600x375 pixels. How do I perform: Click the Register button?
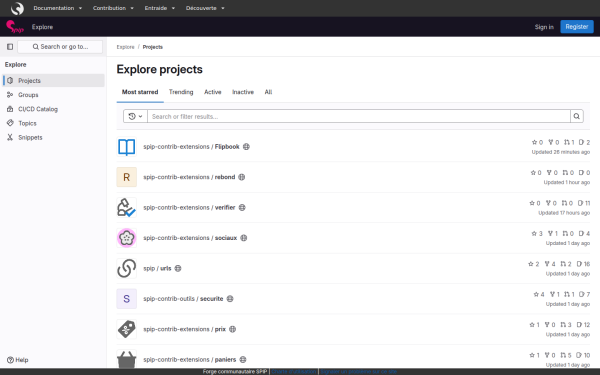point(577,27)
